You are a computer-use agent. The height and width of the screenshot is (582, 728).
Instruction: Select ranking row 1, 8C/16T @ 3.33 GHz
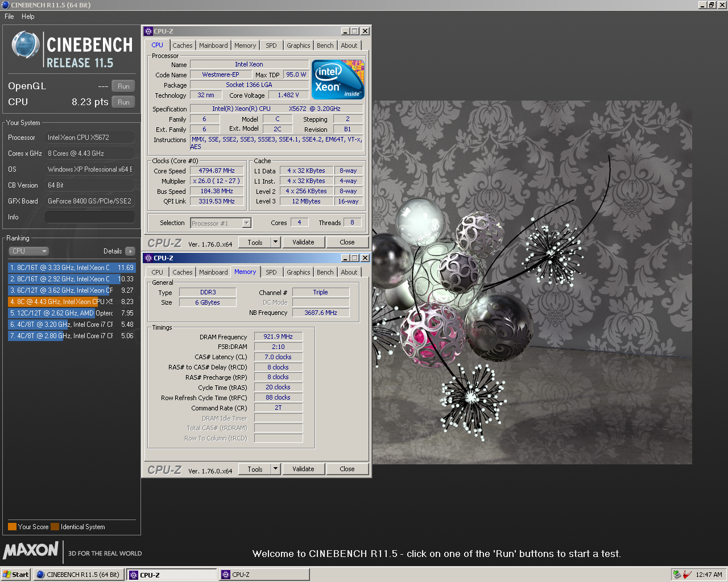tap(72, 268)
